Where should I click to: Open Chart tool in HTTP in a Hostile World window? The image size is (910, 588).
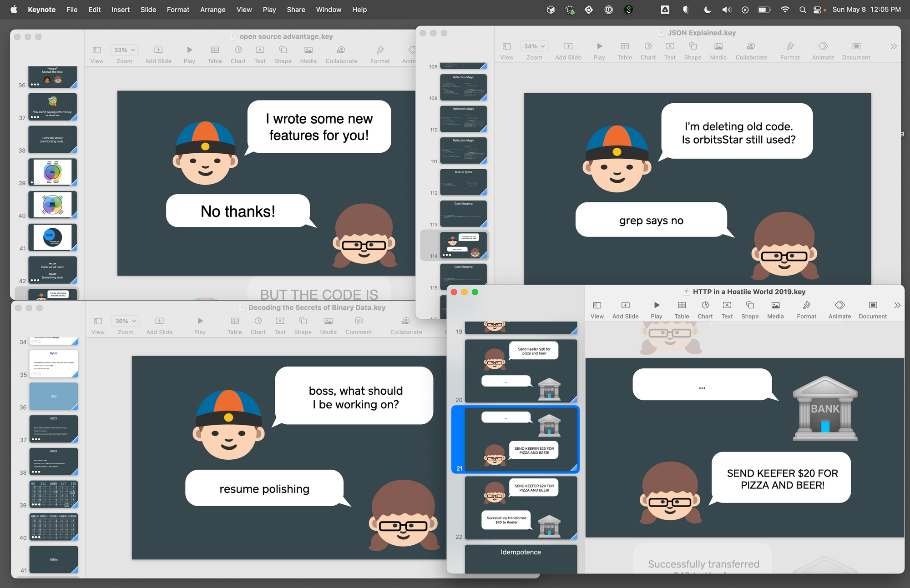pyautogui.click(x=705, y=310)
